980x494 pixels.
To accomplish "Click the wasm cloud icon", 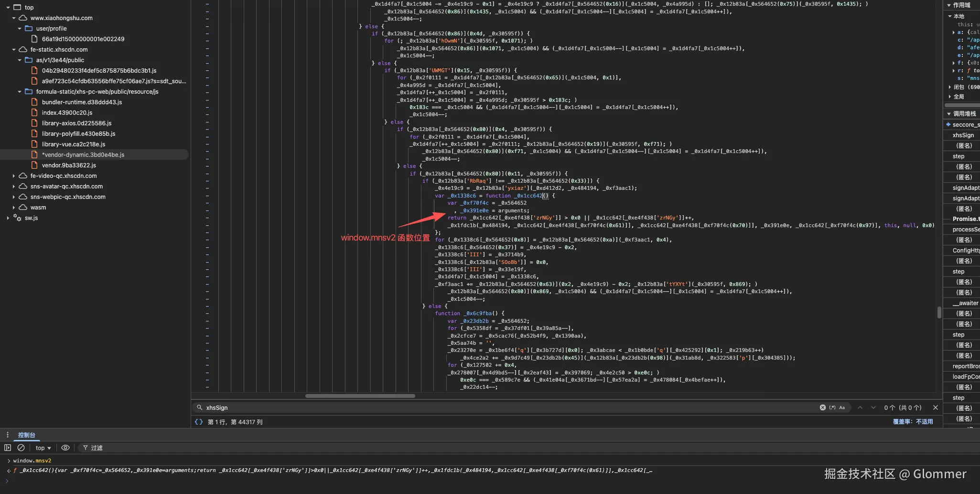I will [x=23, y=208].
